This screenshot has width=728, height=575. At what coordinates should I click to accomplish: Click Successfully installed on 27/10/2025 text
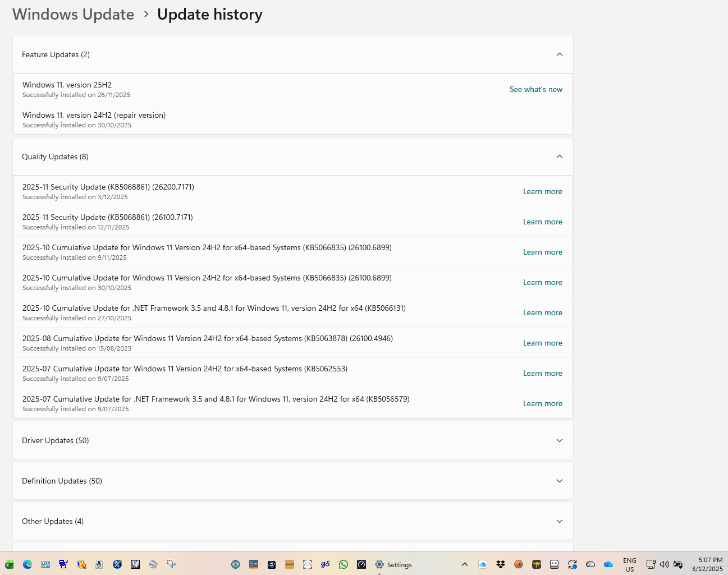77,319
